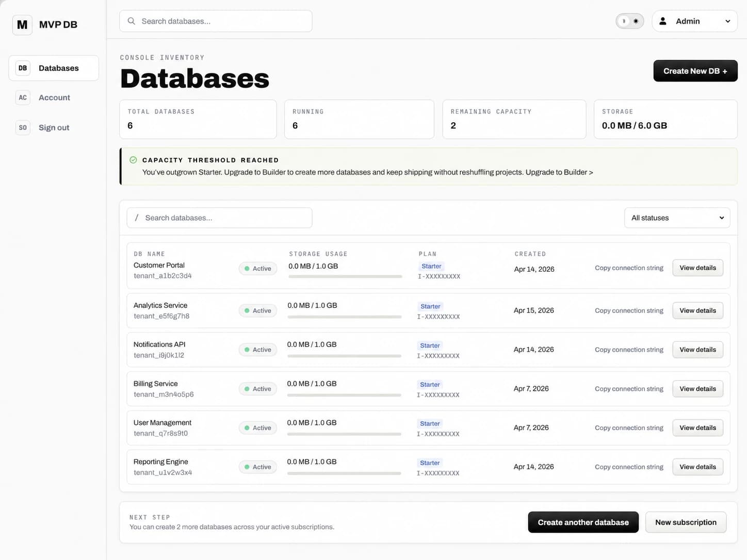This screenshot has height=560, width=747.
Task: Click the SO icon beside Sign out
Action: [23, 127]
